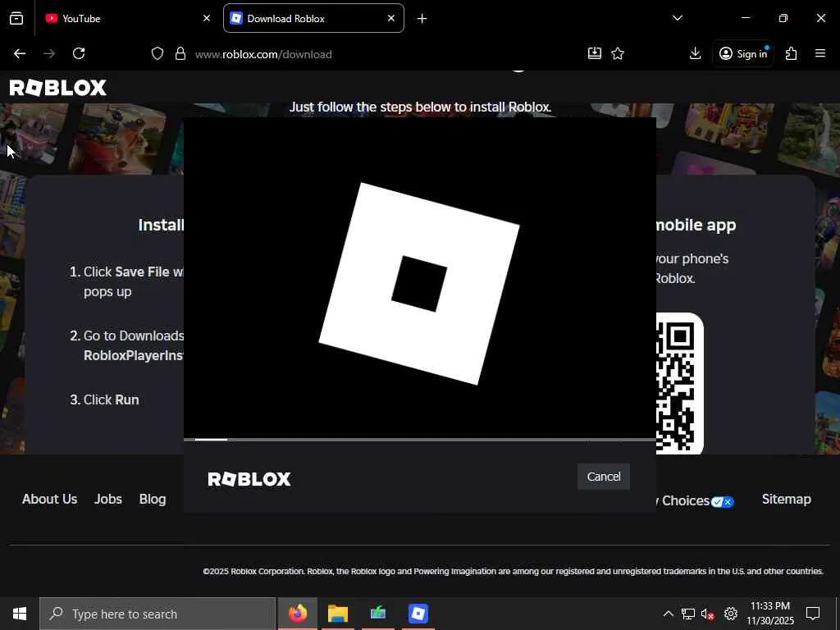Open the taskbar app next to File Explorer
The height and width of the screenshot is (630, 840).
(378, 614)
